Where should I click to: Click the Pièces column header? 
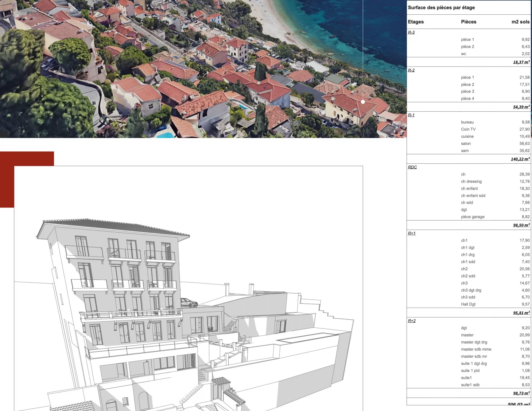pos(469,22)
